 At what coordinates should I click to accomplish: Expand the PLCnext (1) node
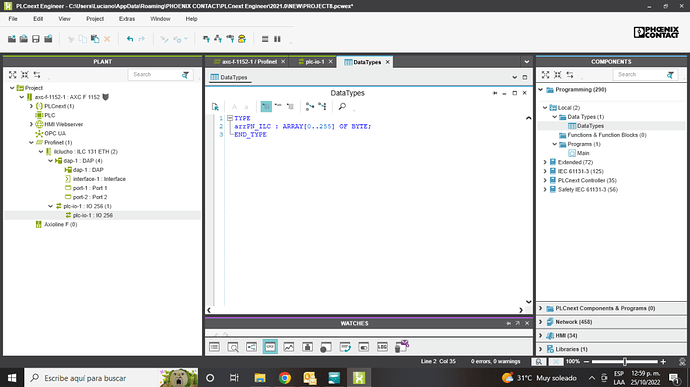(31, 106)
